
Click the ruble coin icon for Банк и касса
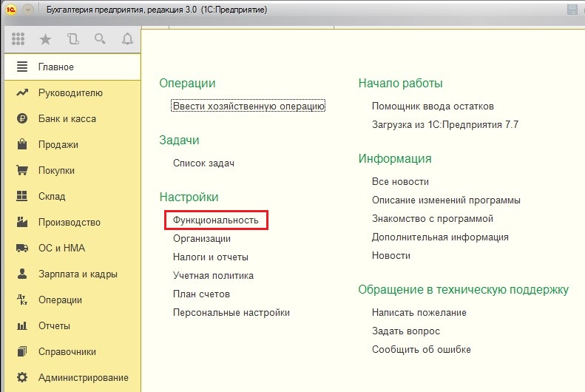[22, 118]
